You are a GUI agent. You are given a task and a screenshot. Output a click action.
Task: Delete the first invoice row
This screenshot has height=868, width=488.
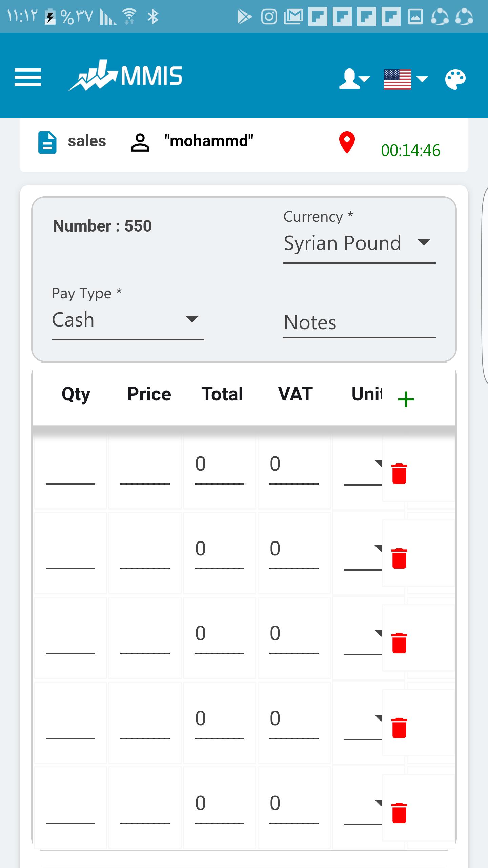pyautogui.click(x=399, y=473)
